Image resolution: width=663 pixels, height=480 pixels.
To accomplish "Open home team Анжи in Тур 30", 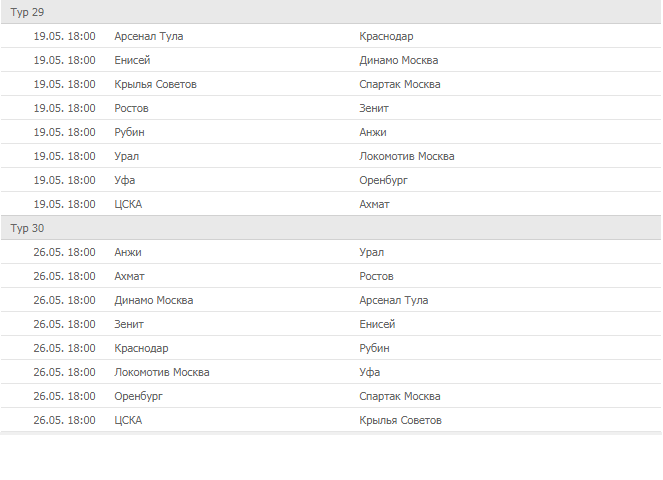I will point(128,252).
